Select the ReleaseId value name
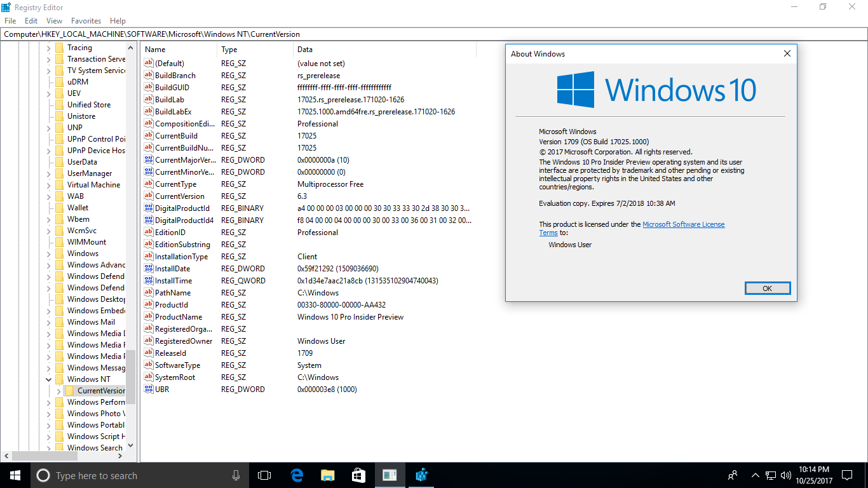Viewport: 868px width, 488px height. [x=170, y=353]
